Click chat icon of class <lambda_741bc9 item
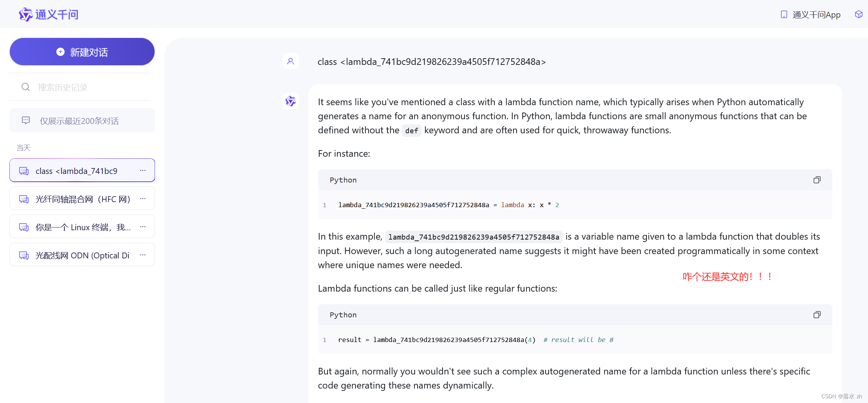This screenshot has height=403, width=868. 24,171
